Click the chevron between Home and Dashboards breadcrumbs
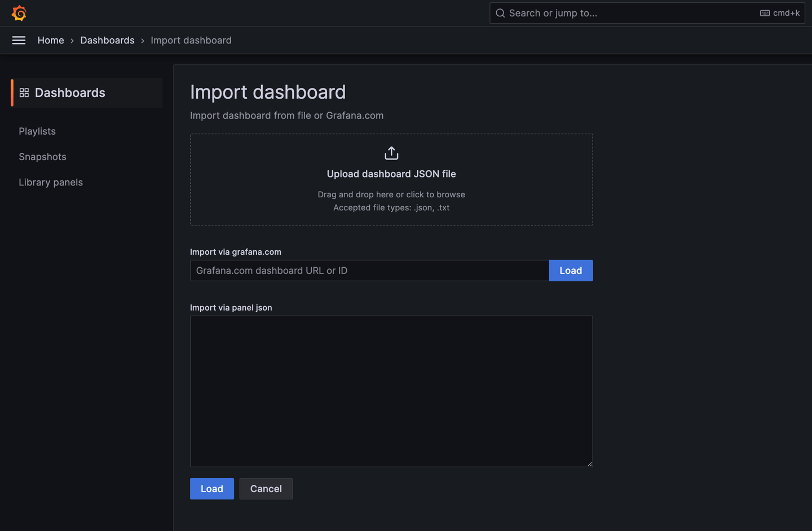Viewport: 812px width, 531px height. point(72,40)
